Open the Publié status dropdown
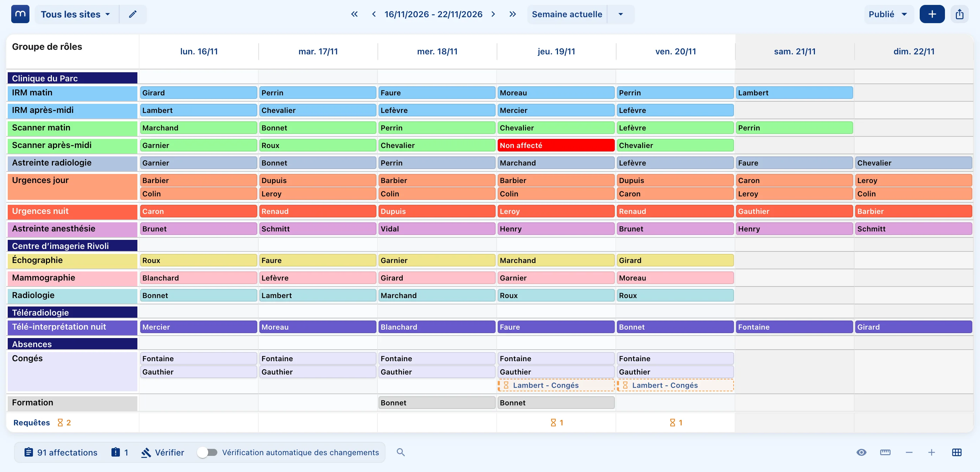 click(888, 14)
